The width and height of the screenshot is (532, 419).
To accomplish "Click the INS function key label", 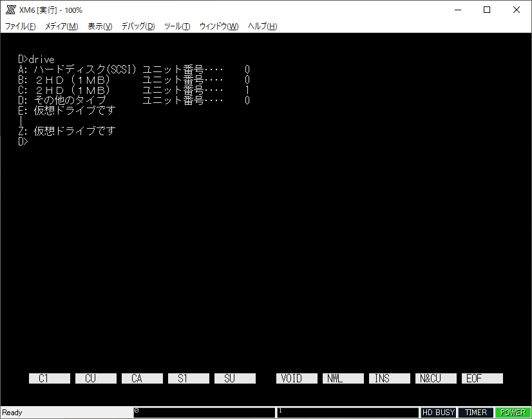I will pos(390,378).
